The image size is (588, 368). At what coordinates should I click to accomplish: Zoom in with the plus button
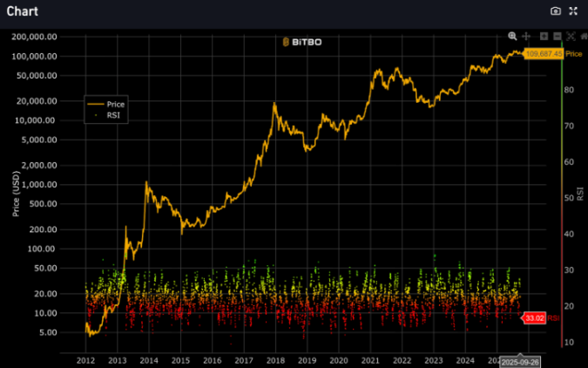pyautogui.click(x=544, y=36)
